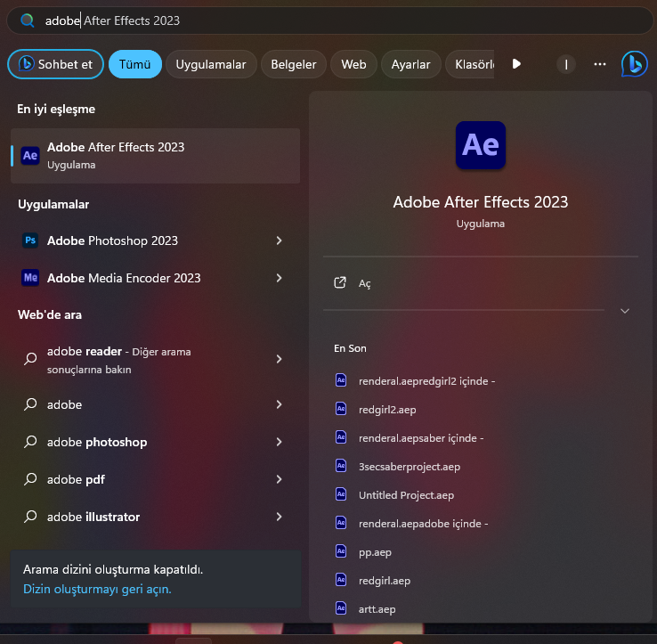Click the Photoshop Ps icon
This screenshot has width=657, height=644.
[30, 240]
